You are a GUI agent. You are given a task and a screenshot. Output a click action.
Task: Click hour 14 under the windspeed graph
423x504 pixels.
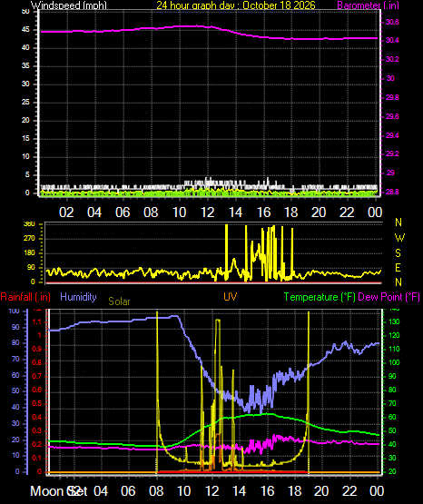[235, 212]
